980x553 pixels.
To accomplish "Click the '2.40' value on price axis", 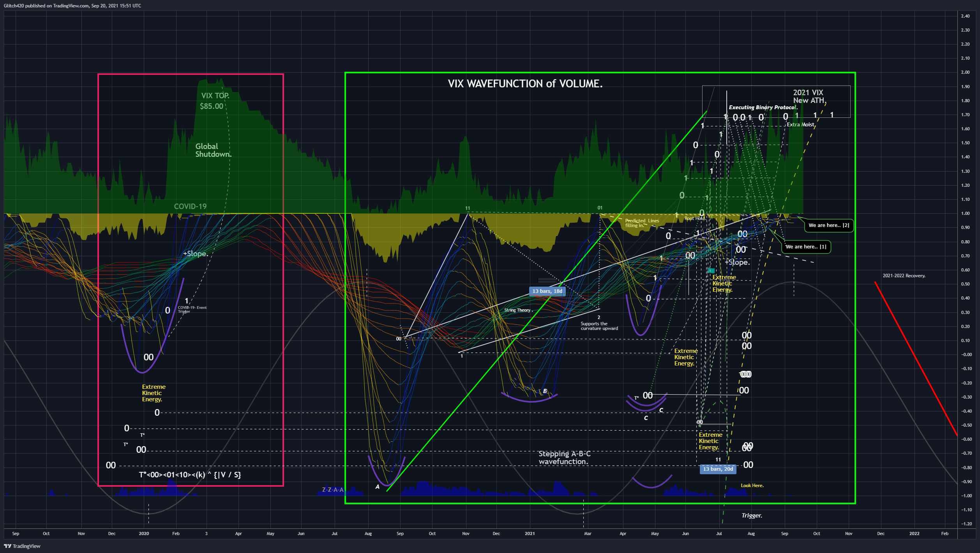I will (x=965, y=16).
